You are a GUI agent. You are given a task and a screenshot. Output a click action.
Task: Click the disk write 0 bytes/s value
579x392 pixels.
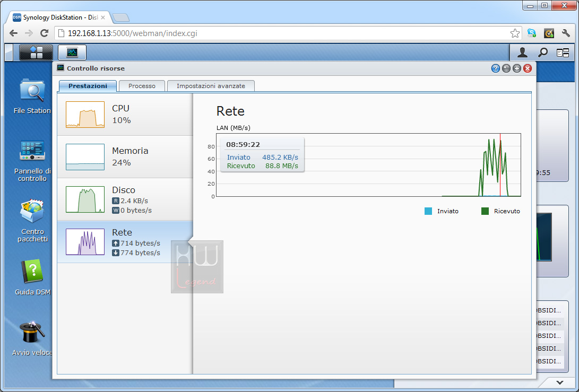[x=136, y=211]
